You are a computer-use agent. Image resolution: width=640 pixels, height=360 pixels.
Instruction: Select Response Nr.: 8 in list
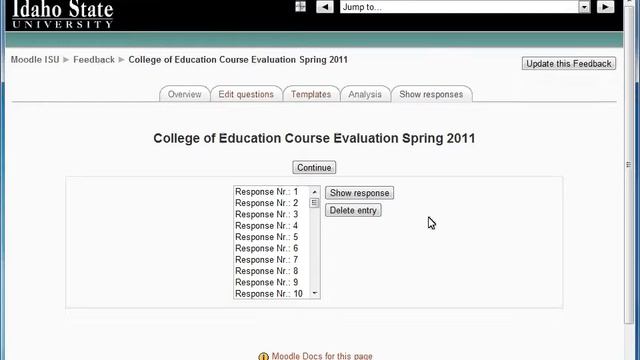click(x=271, y=271)
